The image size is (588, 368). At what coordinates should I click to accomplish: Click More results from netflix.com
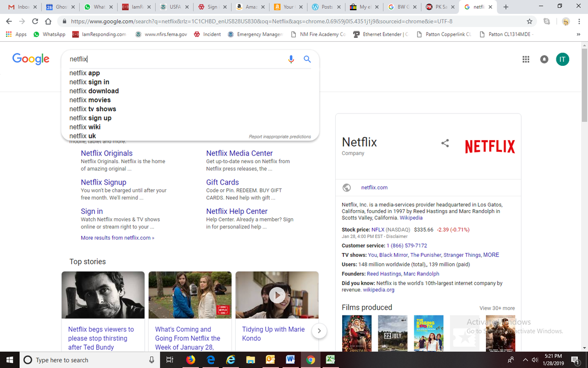point(118,238)
